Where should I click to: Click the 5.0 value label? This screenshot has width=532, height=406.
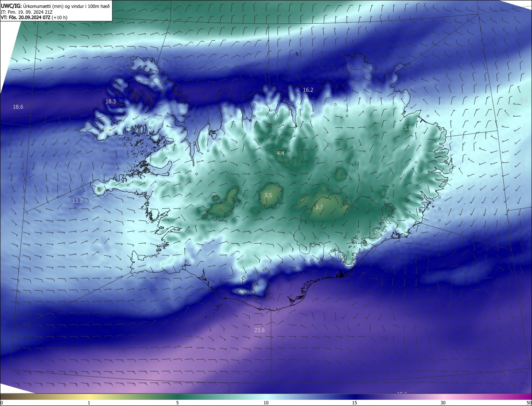tap(408, 128)
